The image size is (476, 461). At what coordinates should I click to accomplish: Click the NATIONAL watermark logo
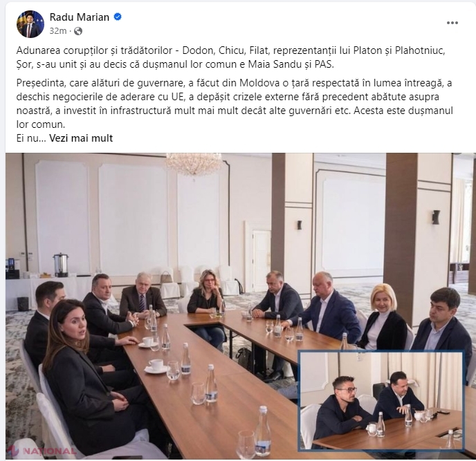[42, 451]
